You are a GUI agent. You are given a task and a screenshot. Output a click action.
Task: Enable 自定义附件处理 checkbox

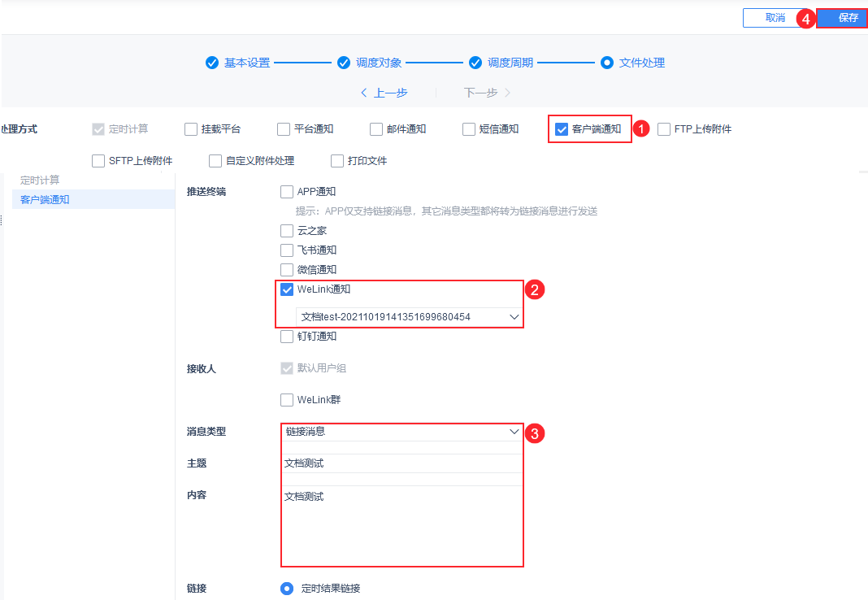(215, 160)
